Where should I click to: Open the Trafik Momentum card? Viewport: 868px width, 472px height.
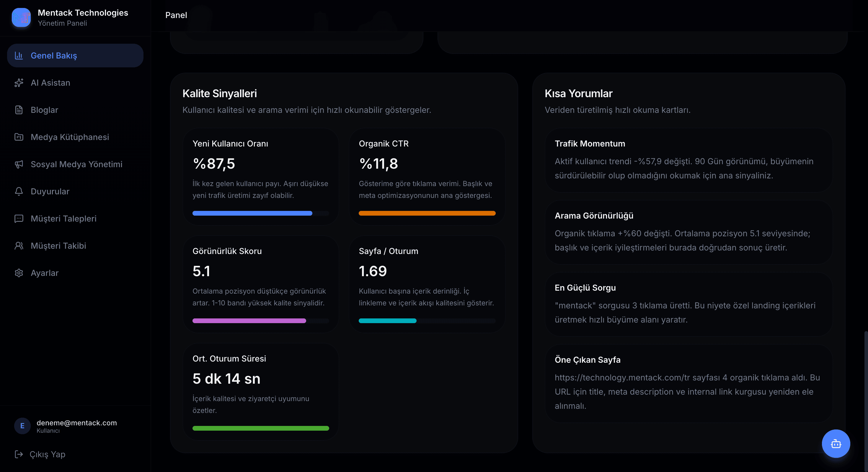(689, 160)
